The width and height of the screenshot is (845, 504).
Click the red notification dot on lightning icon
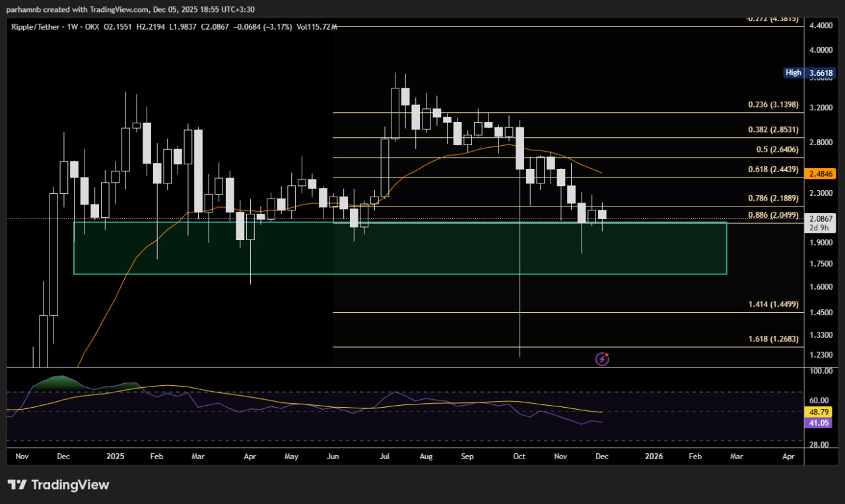607,354
